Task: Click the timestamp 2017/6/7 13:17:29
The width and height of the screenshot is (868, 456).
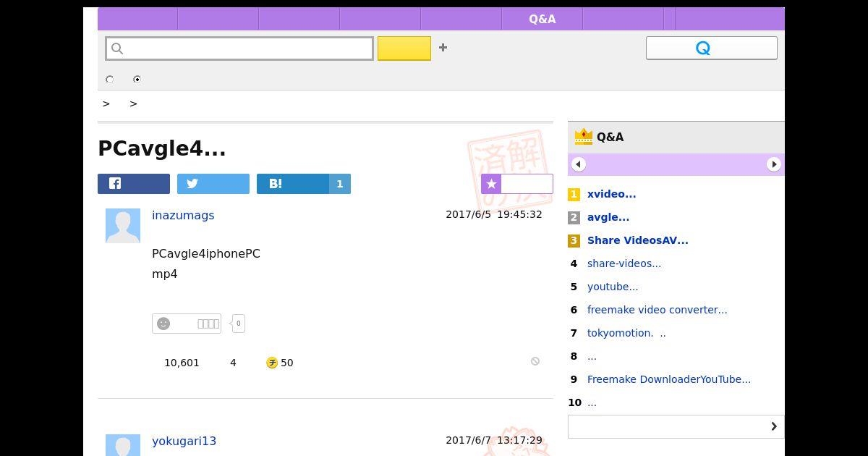Action: click(x=494, y=440)
